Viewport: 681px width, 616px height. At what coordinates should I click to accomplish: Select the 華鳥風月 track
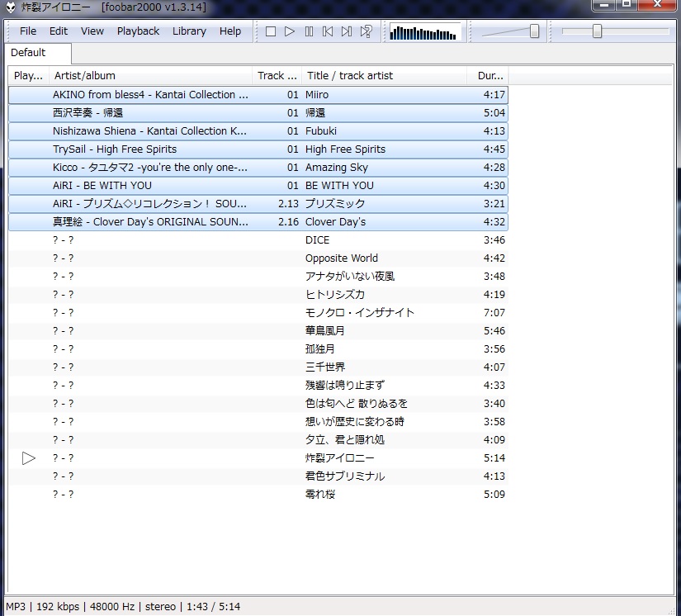click(x=258, y=331)
